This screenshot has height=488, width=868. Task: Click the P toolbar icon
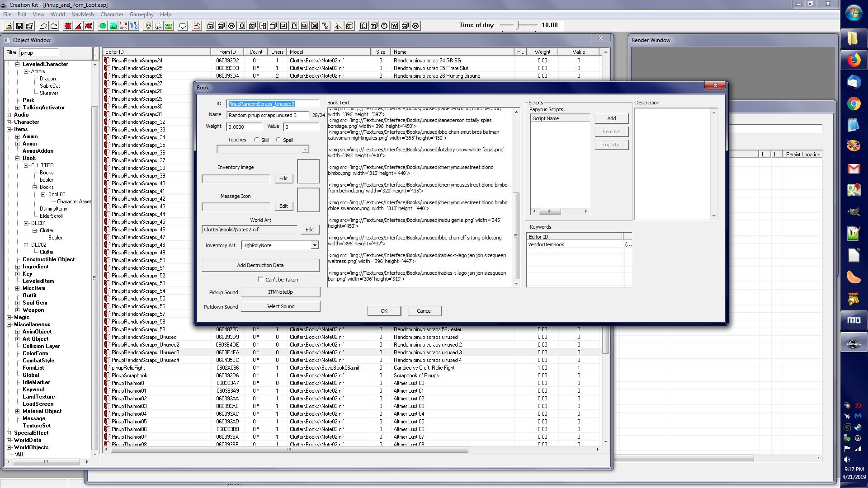click(294, 26)
